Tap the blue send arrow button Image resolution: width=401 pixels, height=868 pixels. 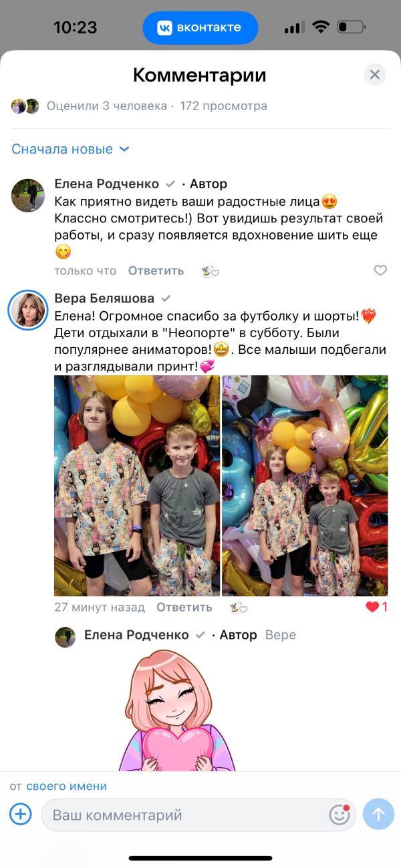[378, 814]
